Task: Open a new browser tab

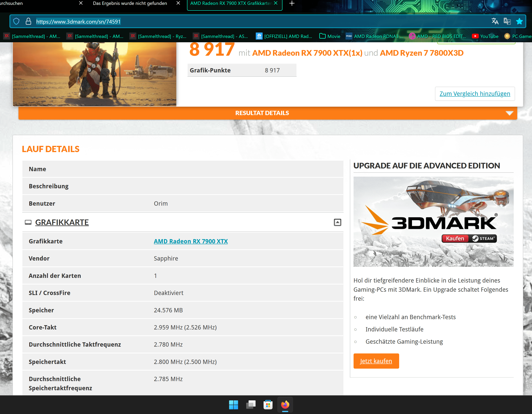Action: coord(292,4)
